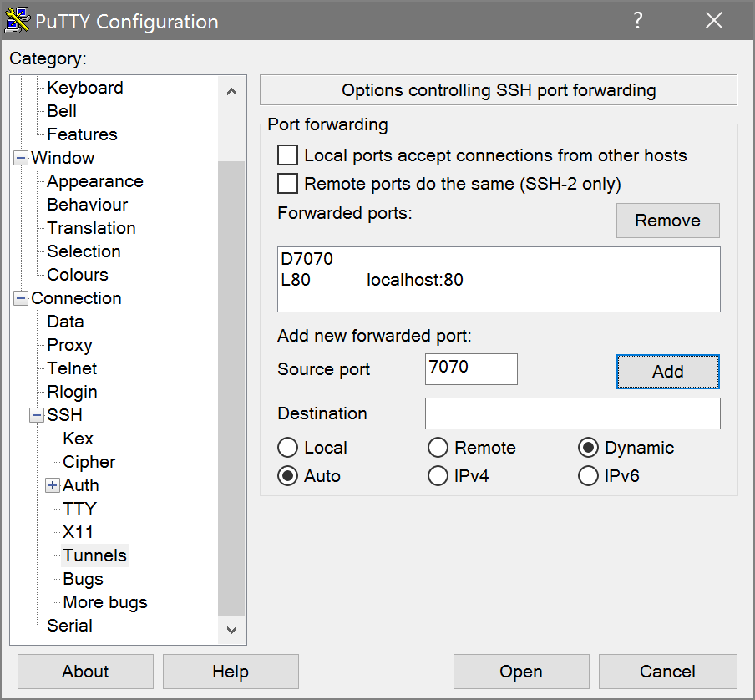Select the IPv6 radio button
Image resolution: width=755 pixels, height=700 pixels.
[x=588, y=476]
